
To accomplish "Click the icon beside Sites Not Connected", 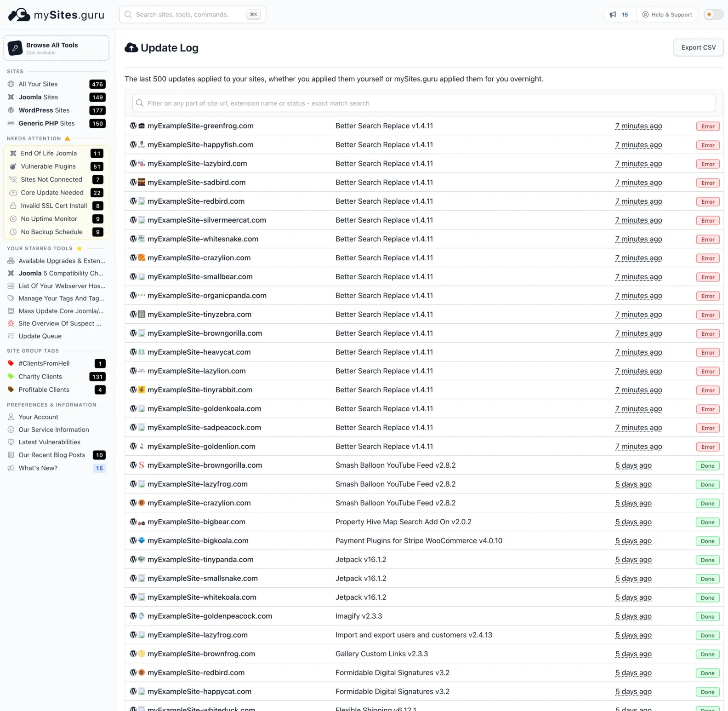I will tap(13, 179).
